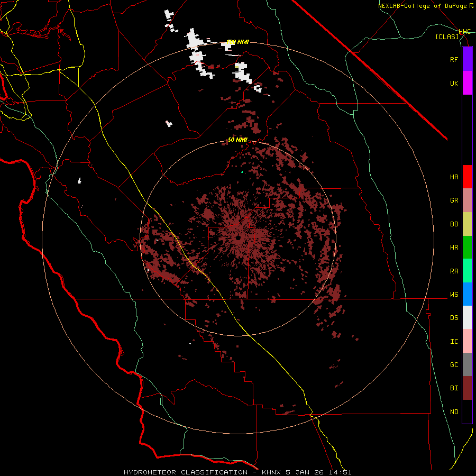476x476 pixels.
Task: Click the 5 JAN 26 date text
Action: coord(305,472)
